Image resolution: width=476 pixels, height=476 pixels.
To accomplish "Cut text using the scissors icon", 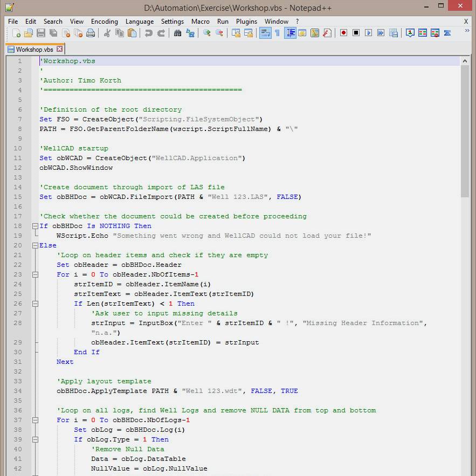I will (107, 33).
